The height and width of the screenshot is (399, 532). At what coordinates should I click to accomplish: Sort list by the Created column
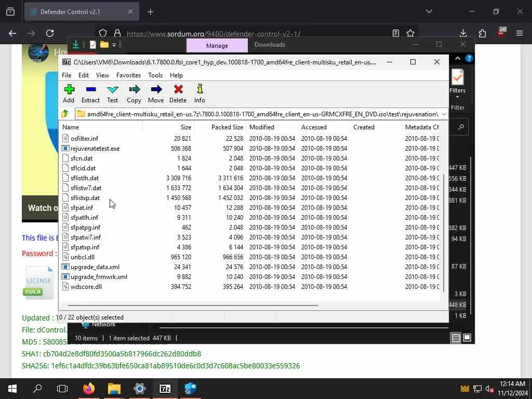point(376,127)
